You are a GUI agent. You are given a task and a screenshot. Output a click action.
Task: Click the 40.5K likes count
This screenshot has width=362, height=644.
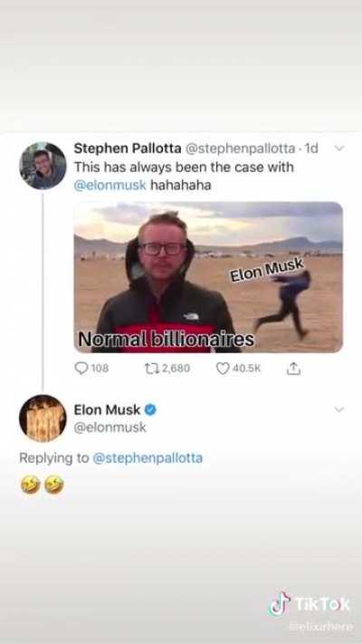[246, 369]
